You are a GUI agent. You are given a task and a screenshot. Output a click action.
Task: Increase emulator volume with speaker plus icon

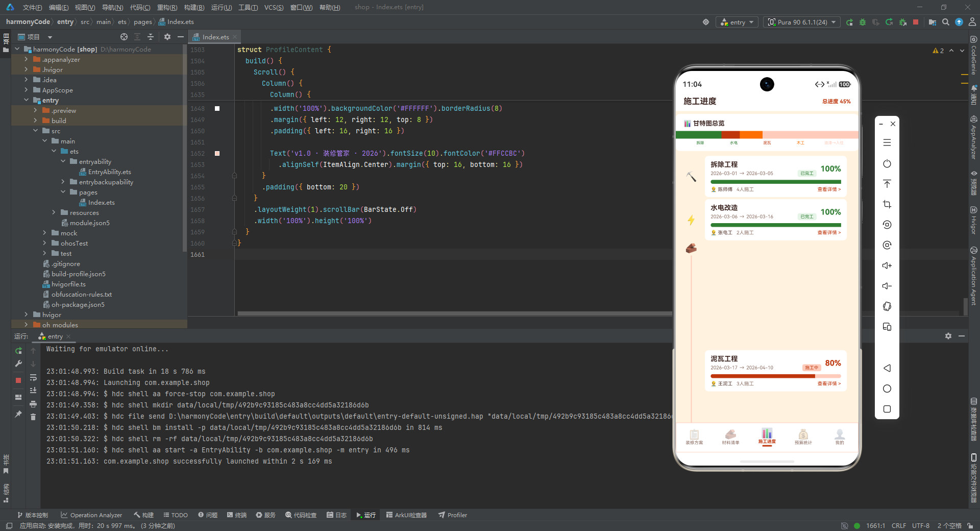(x=887, y=265)
